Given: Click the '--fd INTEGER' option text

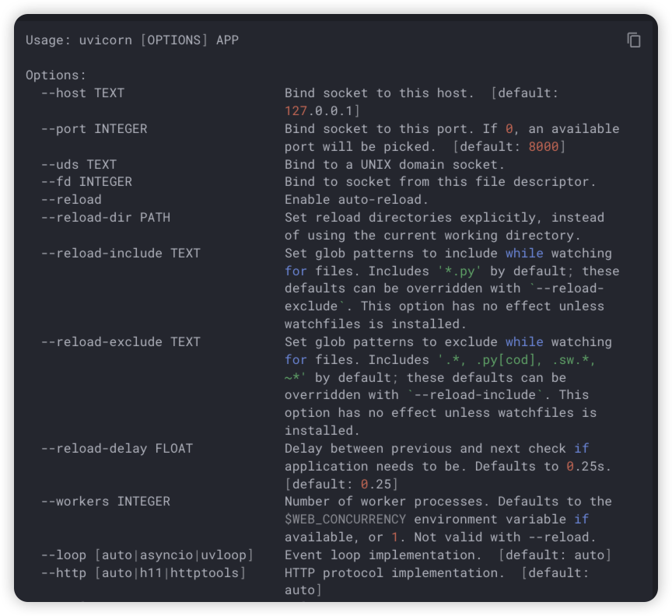Looking at the screenshot, I should pyautogui.click(x=86, y=182).
